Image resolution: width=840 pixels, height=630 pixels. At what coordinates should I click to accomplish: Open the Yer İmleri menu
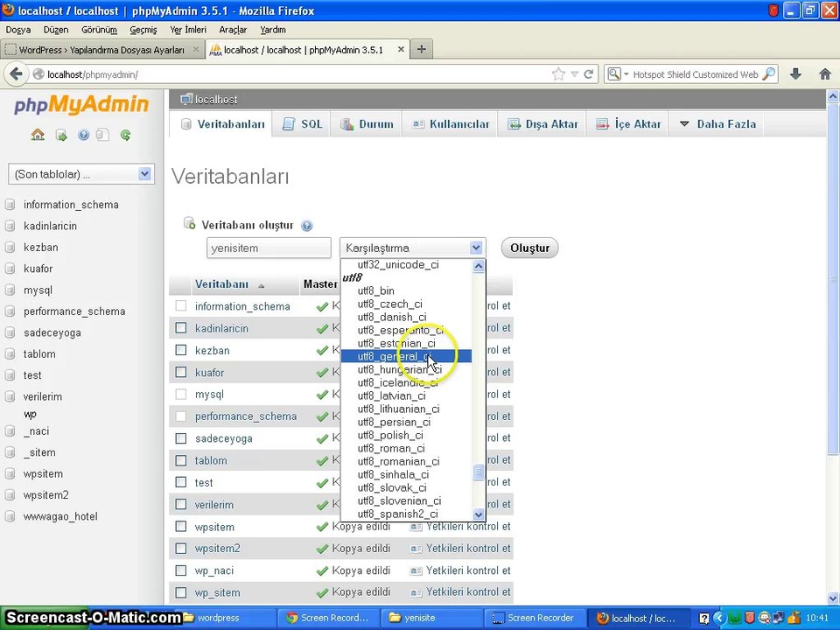pos(188,30)
